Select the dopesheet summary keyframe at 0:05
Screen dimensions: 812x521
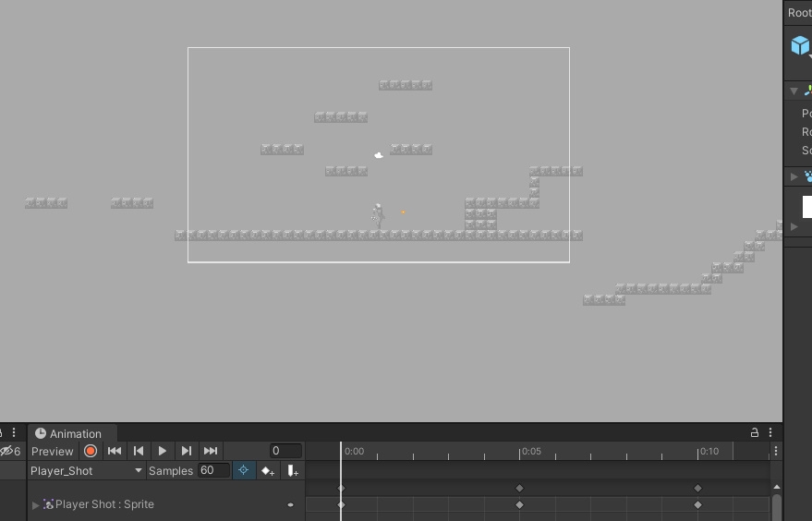519,489
